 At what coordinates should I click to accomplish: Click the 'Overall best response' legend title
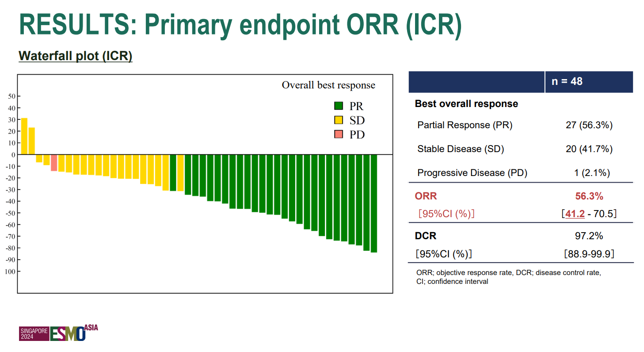tap(328, 85)
